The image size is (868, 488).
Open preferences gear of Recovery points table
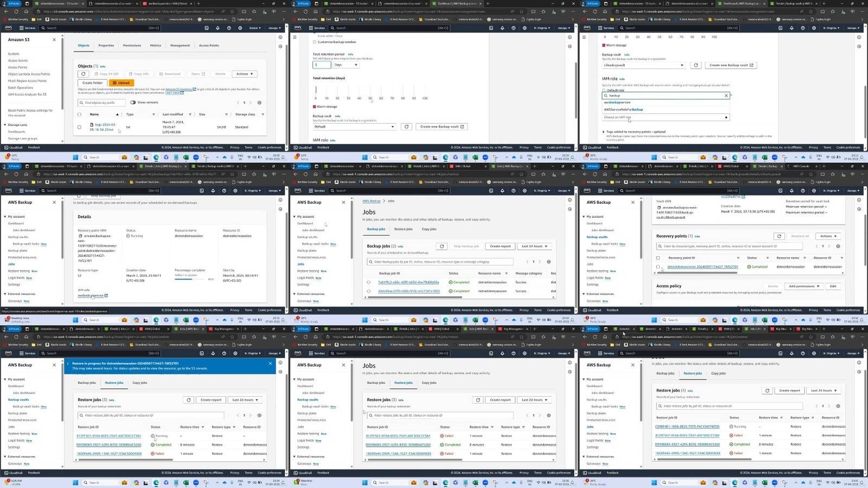(x=838, y=246)
